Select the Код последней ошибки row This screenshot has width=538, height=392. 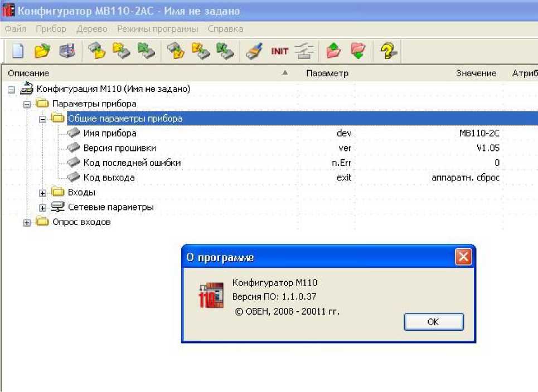point(132,163)
